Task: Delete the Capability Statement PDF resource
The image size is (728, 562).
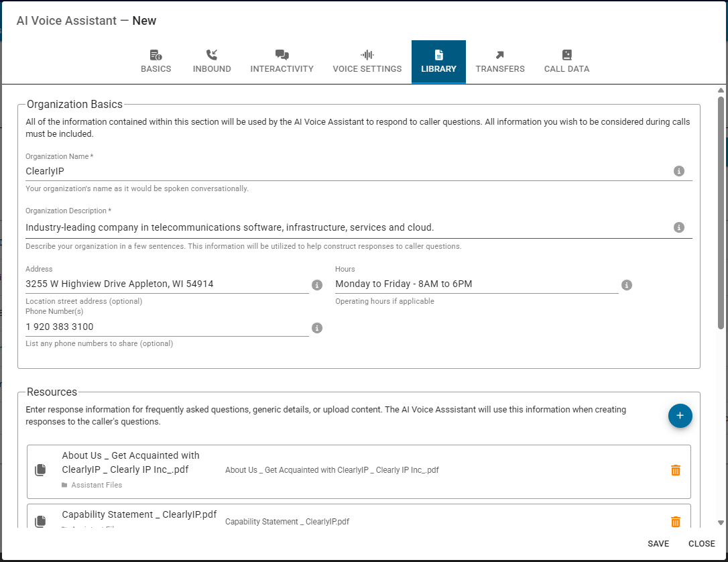Action: click(676, 522)
